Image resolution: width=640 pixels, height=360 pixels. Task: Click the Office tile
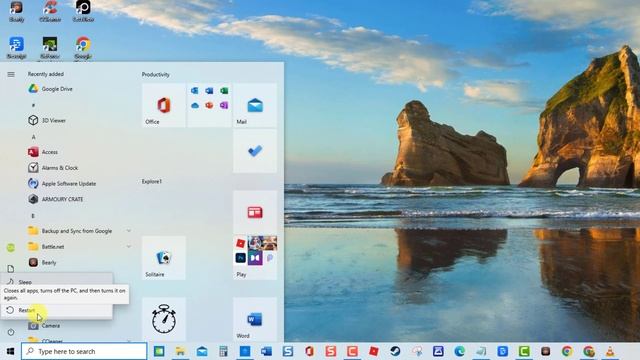164,105
